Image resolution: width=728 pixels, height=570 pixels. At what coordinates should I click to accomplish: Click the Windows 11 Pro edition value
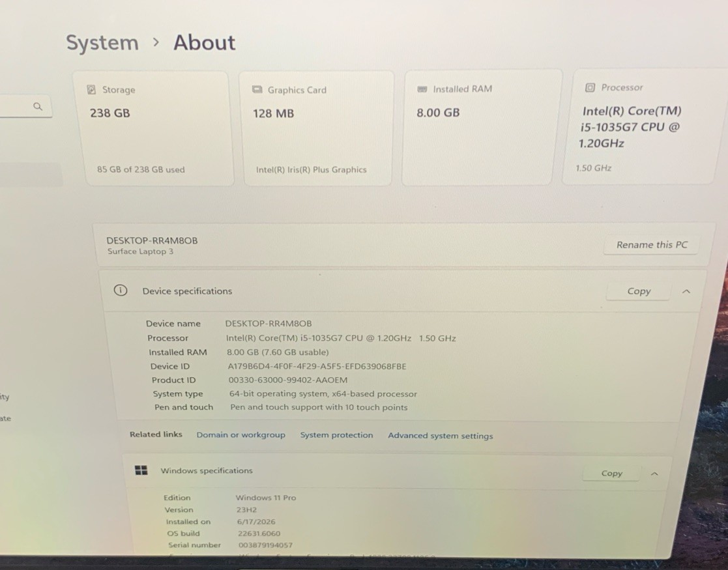(265, 497)
